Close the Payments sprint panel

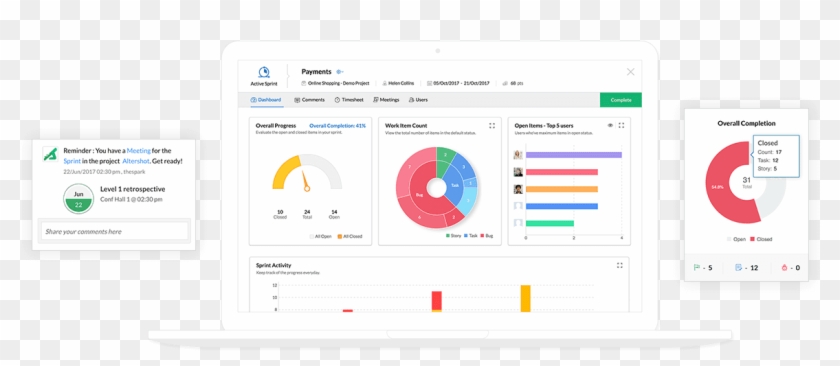tap(631, 72)
